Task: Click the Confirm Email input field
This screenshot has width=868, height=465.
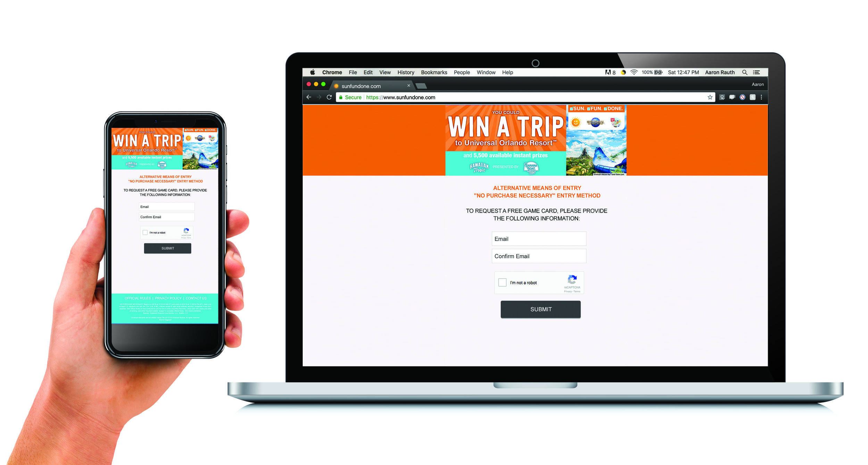Action: tap(540, 256)
